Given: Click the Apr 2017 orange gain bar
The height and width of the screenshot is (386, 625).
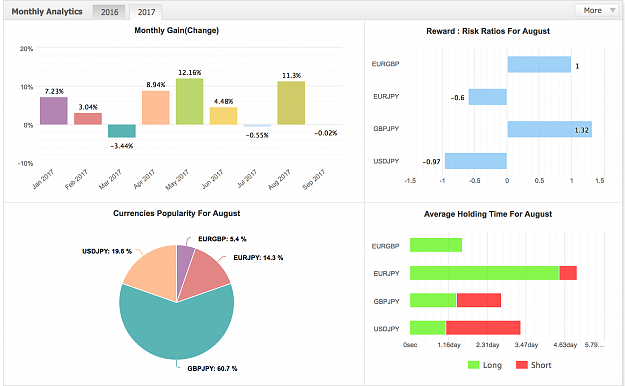Looking at the screenshot, I should [x=156, y=108].
